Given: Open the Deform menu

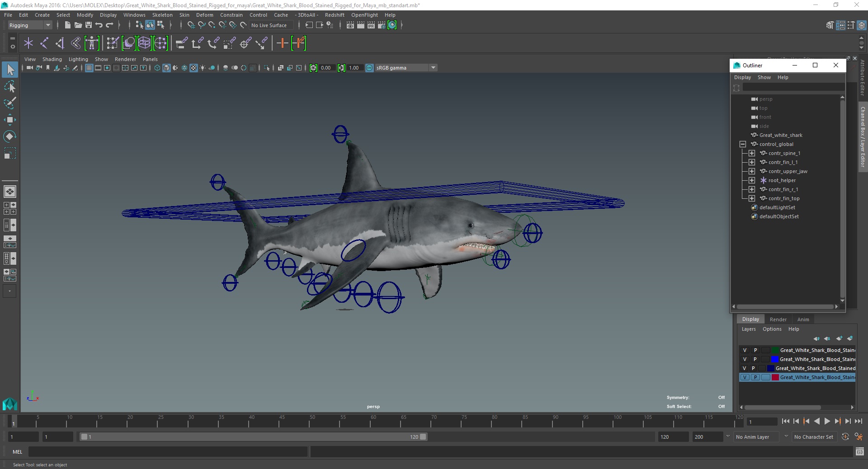Looking at the screenshot, I should pyautogui.click(x=204, y=15).
